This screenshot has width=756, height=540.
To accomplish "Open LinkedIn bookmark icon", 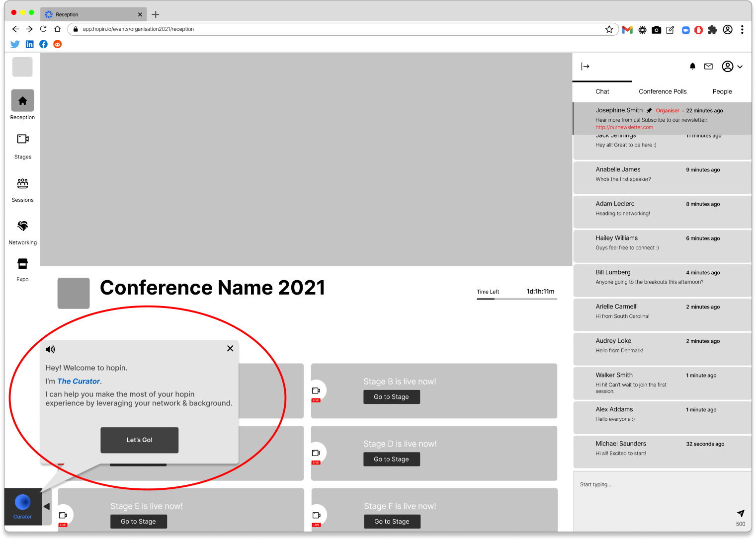I will 30,44.
